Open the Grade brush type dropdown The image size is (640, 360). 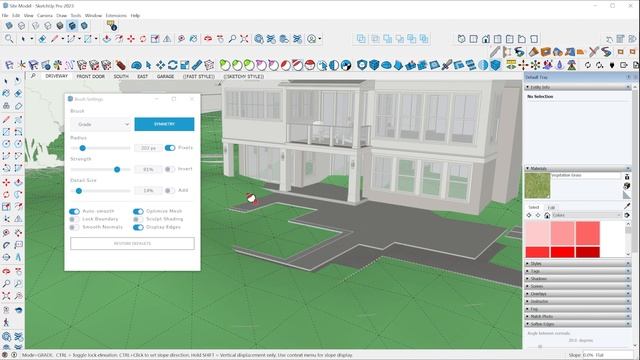tap(101, 124)
